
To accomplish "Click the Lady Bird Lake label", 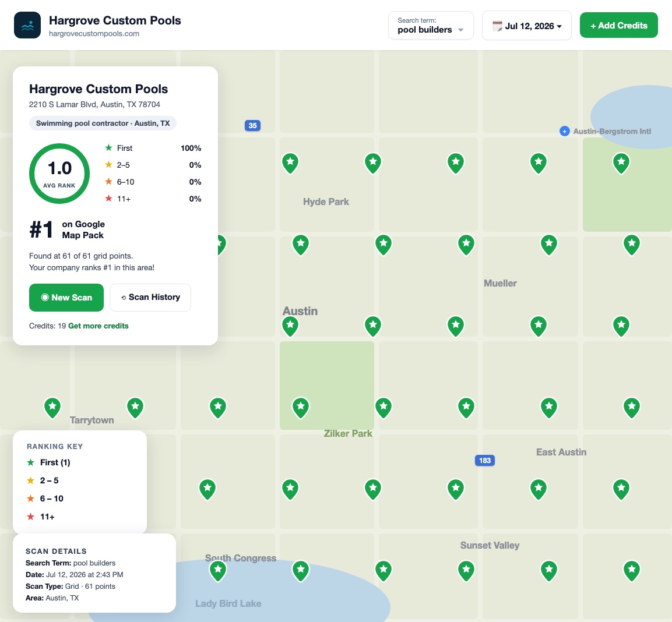I will (228, 603).
